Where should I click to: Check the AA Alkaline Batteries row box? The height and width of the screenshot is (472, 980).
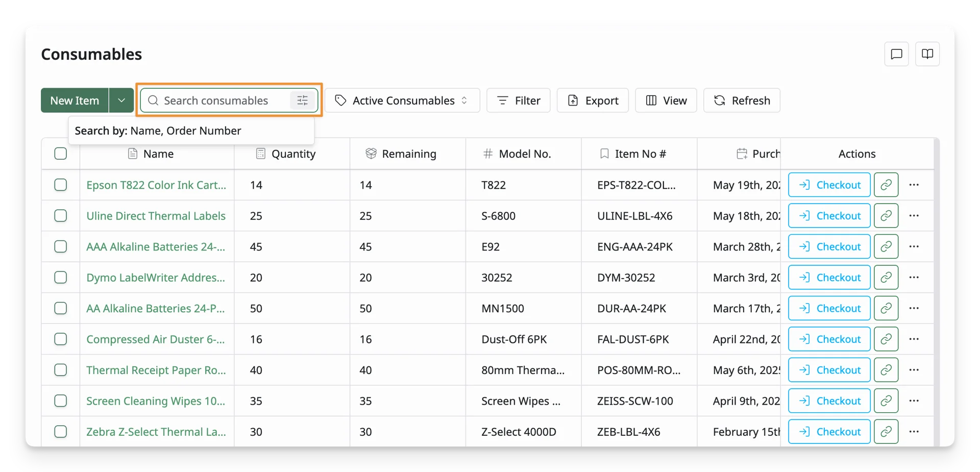point(61,308)
